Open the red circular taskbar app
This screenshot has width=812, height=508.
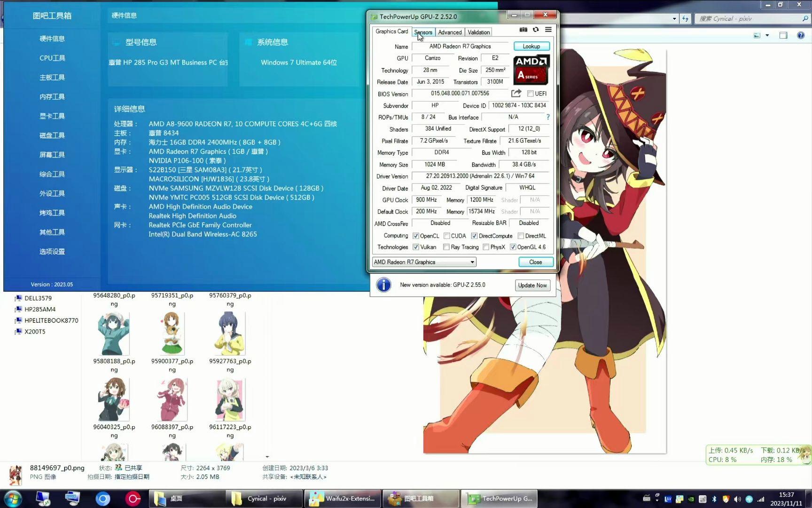133,499
